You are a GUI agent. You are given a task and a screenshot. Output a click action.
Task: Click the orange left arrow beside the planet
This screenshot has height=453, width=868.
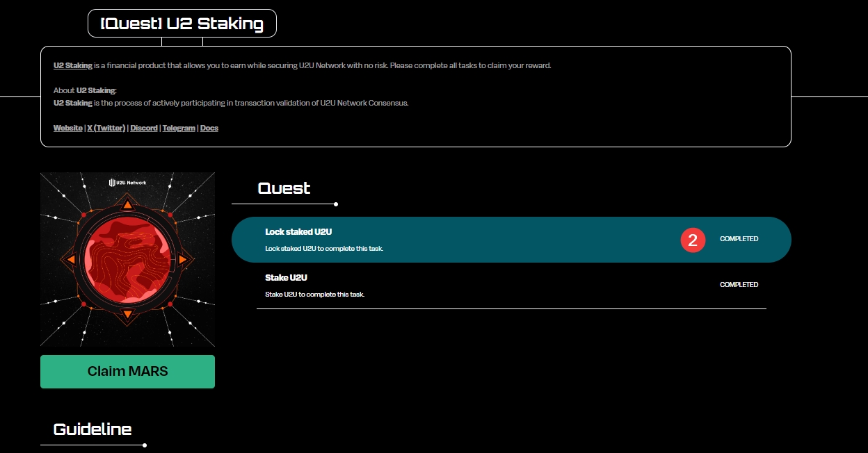[72, 259]
